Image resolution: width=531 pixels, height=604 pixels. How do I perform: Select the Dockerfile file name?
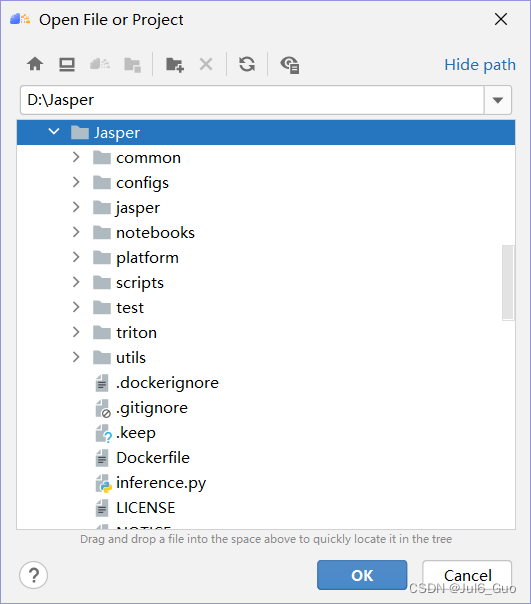[x=153, y=458]
